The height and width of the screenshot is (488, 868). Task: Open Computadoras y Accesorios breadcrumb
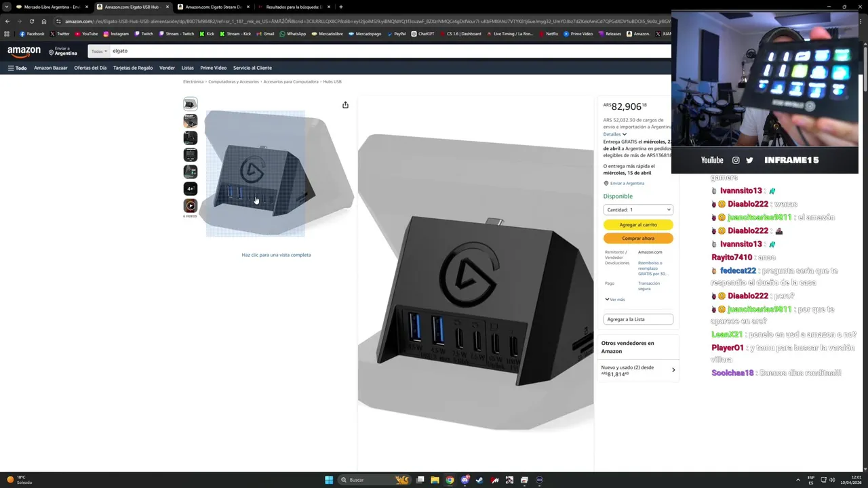pyautogui.click(x=234, y=81)
